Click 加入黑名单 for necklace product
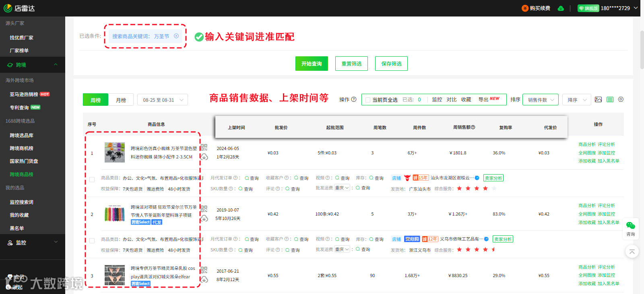Image resolution: width=644 pixels, height=294 pixels. tap(608, 222)
